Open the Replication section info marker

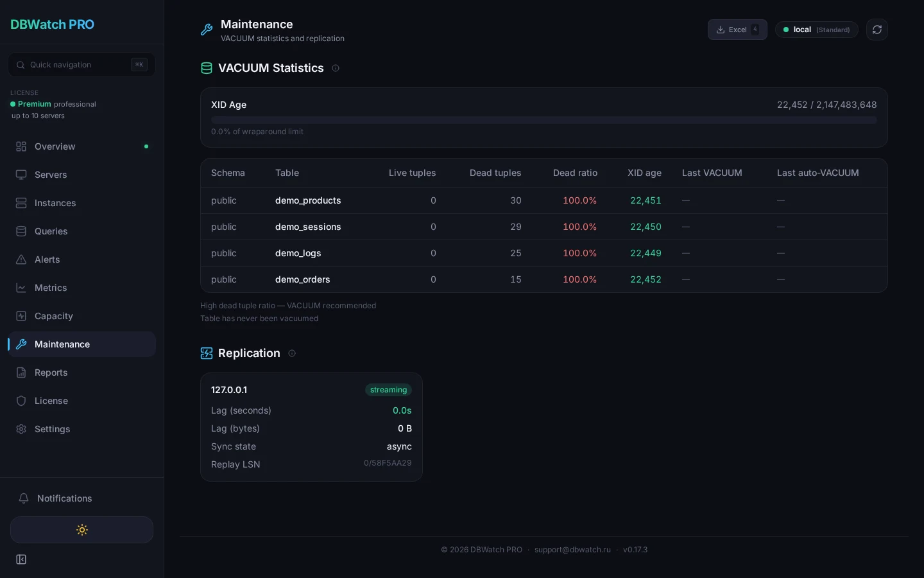[292, 353]
